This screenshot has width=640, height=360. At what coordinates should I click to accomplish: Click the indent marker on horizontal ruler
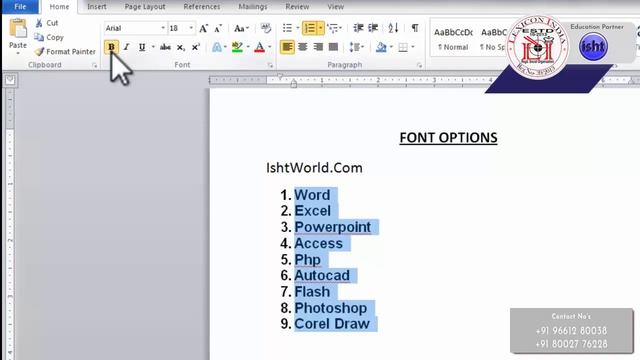(293, 84)
